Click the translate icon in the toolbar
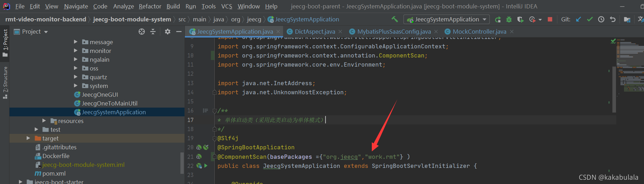The image size is (644, 184). 640,19
